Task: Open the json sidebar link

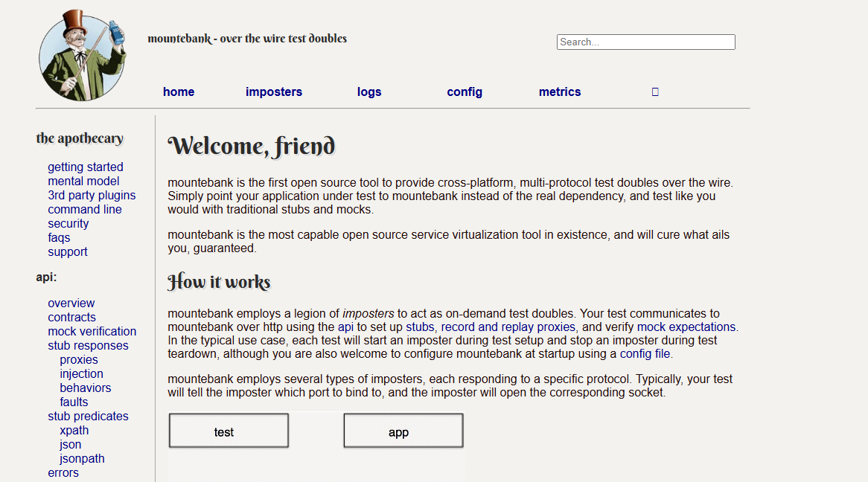Action: point(70,444)
